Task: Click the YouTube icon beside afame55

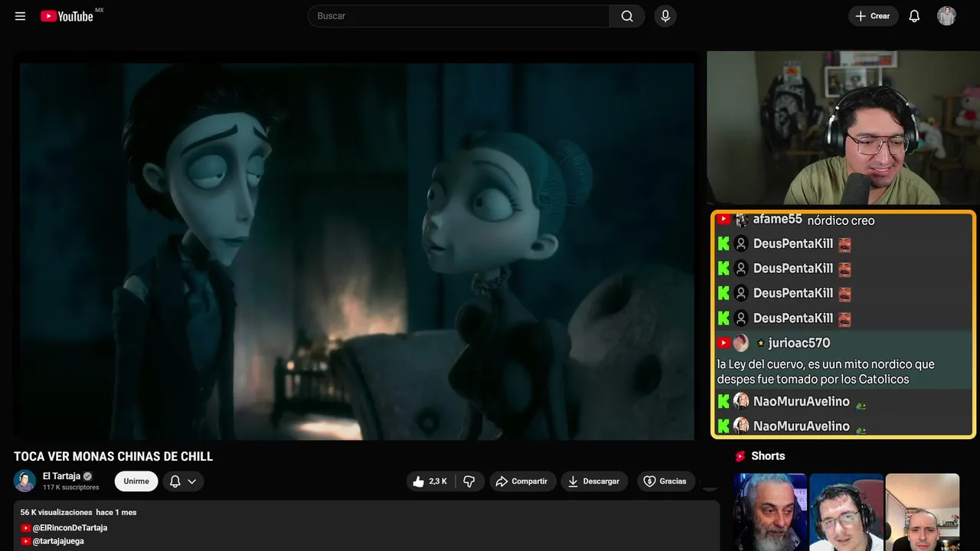Action: coord(724,220)
